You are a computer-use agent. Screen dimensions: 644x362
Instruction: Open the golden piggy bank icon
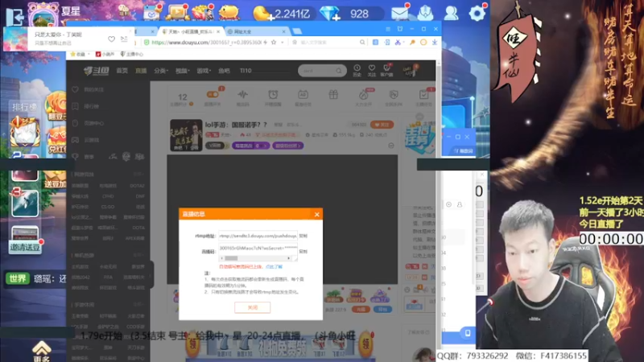point(229,12)
